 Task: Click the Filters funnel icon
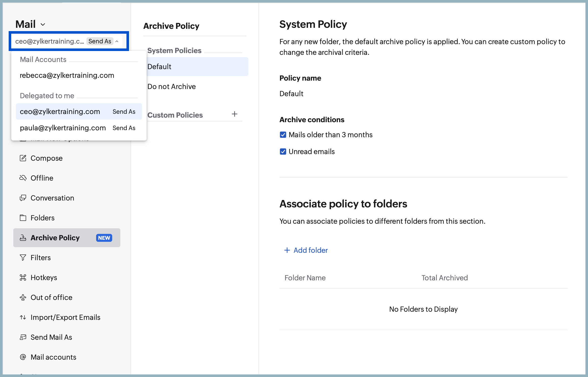click(23, 258)
